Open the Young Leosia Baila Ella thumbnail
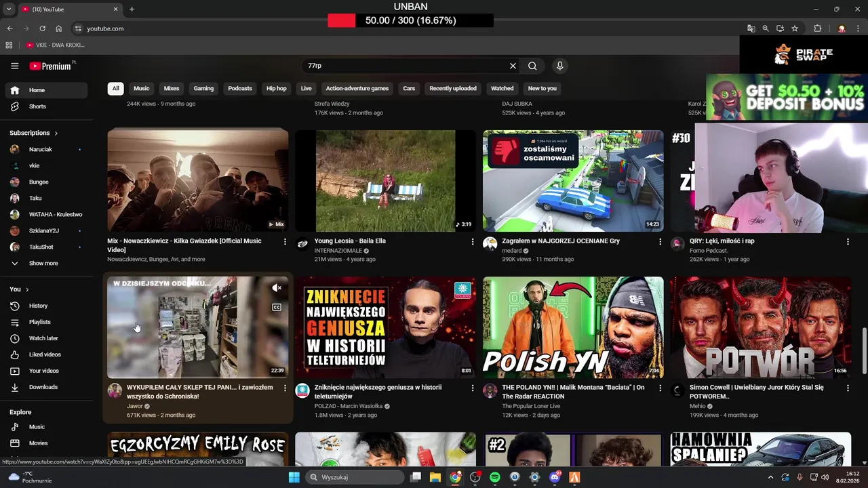 [x=385, y=181]
